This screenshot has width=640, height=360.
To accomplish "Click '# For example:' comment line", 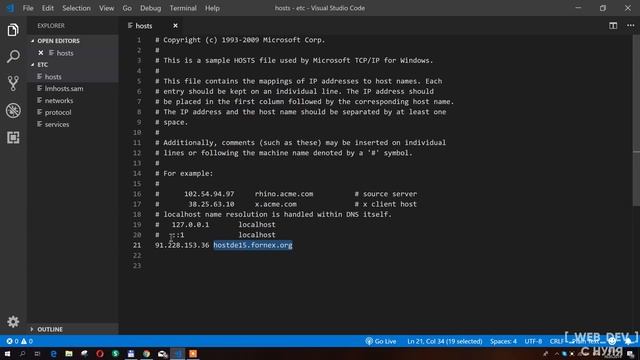I will coord(184,173).
